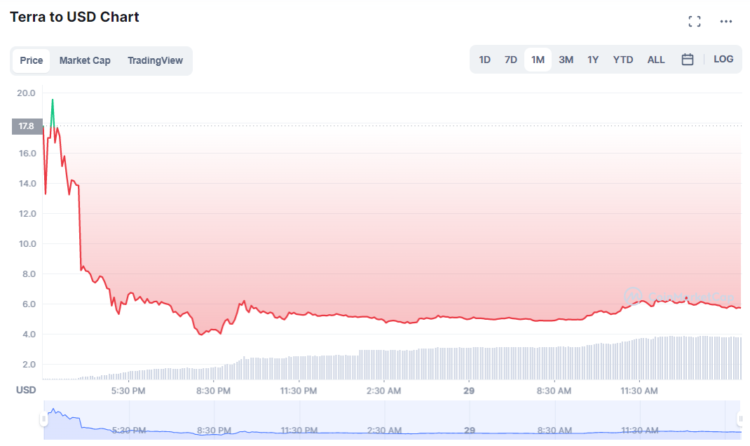Switch to the Price tab
Screen dimensions: 750x446
[31, 61]
